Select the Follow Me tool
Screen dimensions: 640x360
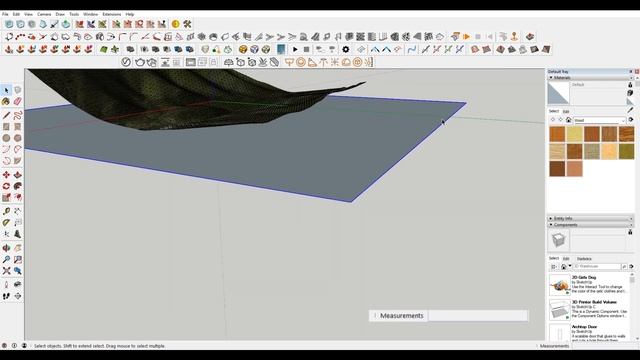[18, 186]
